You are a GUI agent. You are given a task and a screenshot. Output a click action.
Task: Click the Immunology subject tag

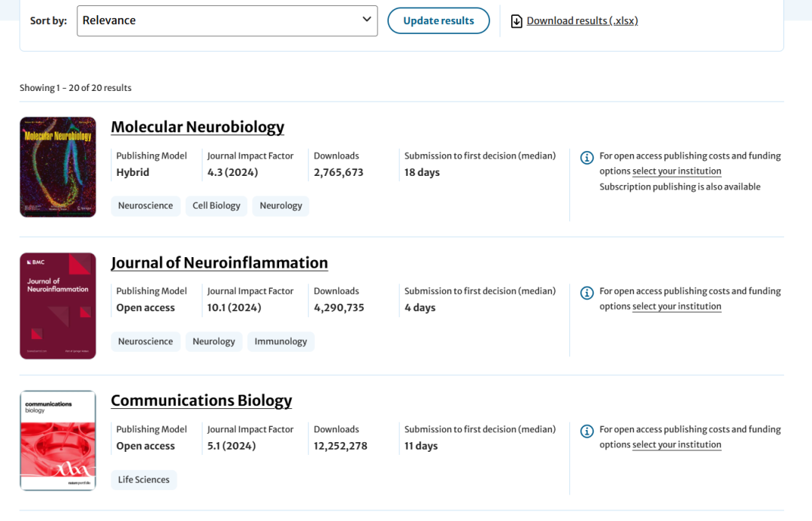[280, 341]
